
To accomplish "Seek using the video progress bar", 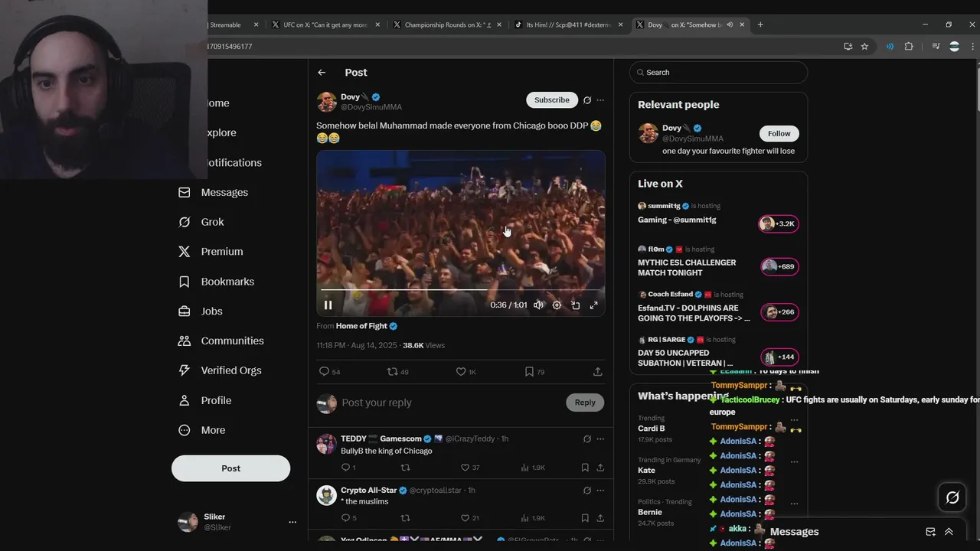I will (461, 291).
